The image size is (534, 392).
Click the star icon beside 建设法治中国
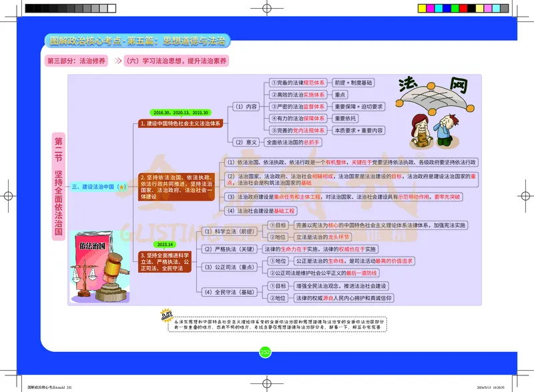(121, 187)
